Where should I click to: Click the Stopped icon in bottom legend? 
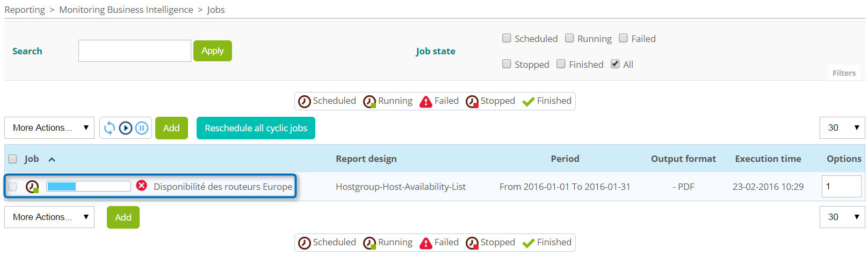tap(472, 243)
